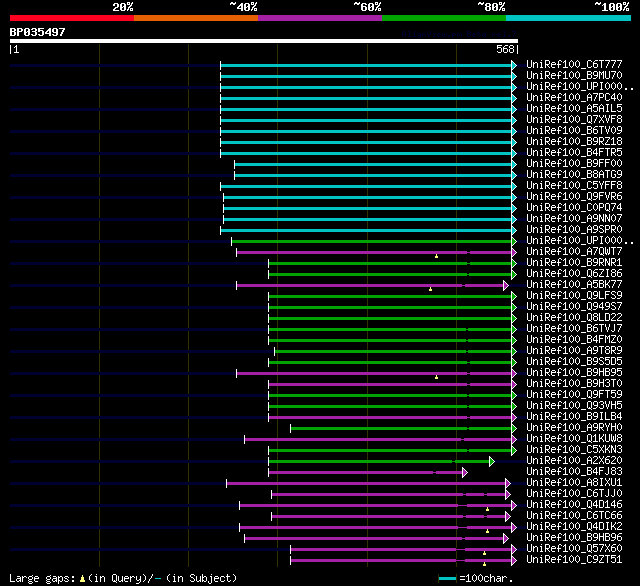This screenshot has width=640, height=586.
Task: Click the yellow gap marker under UniRef100_A5BK77 bar
Action: point(430,289)
